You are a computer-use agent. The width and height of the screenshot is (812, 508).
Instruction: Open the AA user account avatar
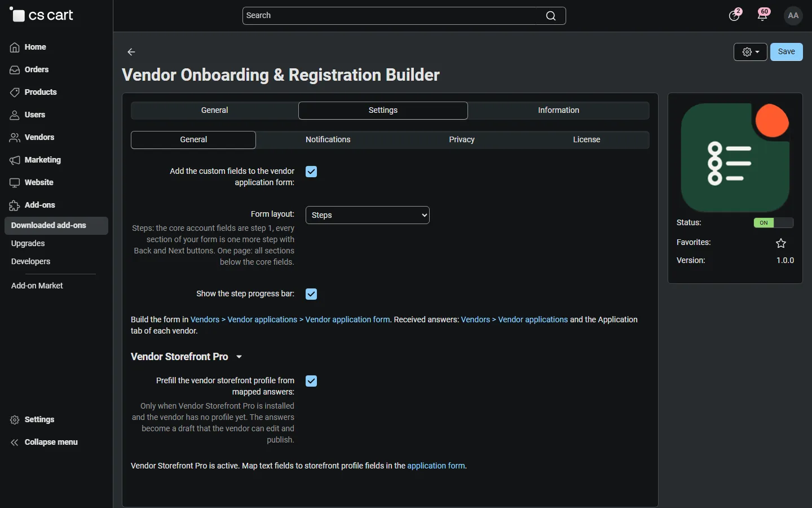point(793,16)
